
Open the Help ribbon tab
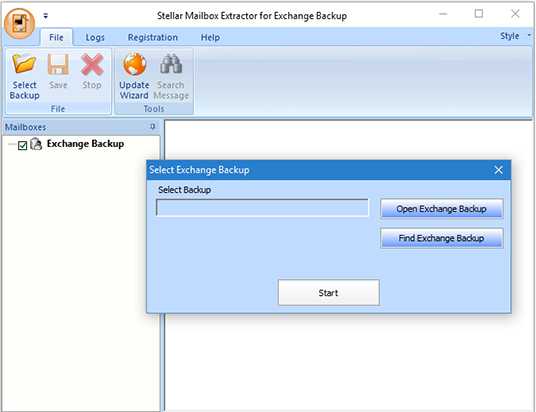coord(210,37)
